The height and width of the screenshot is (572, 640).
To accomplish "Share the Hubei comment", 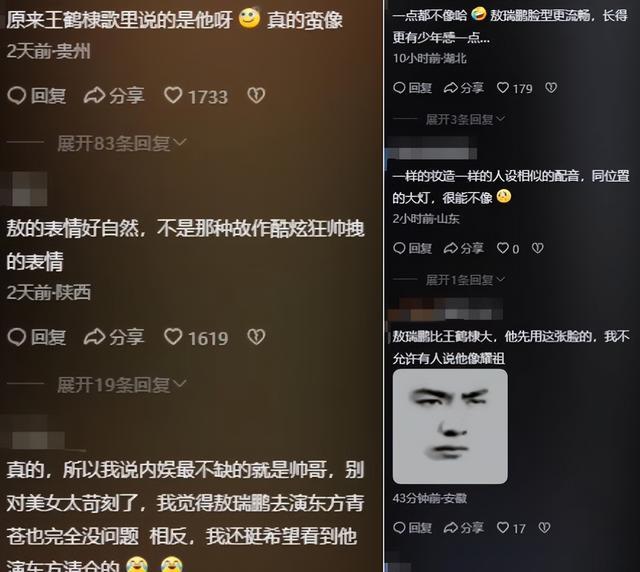I will coord(464,88).
